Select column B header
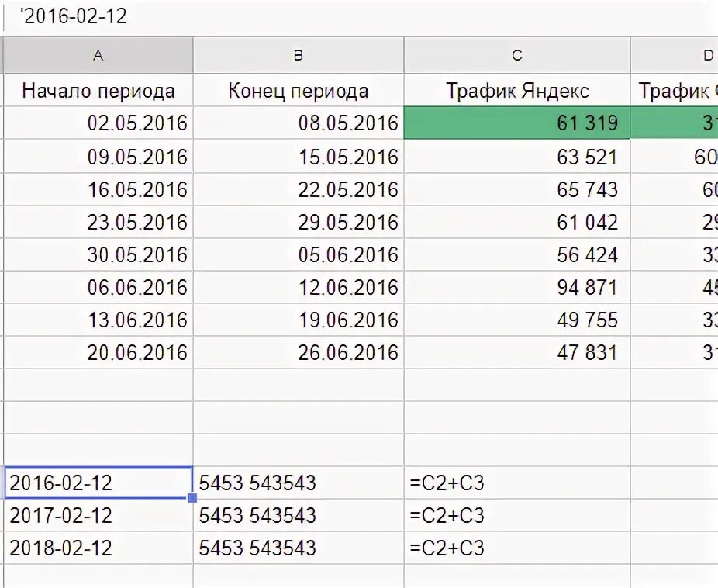This screenshot has height=588, width=718. click(x=298, y=55)
